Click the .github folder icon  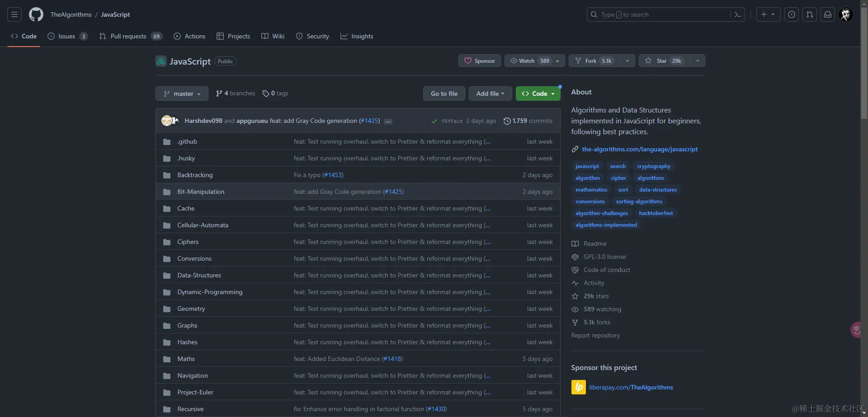[x=167, y=142]
